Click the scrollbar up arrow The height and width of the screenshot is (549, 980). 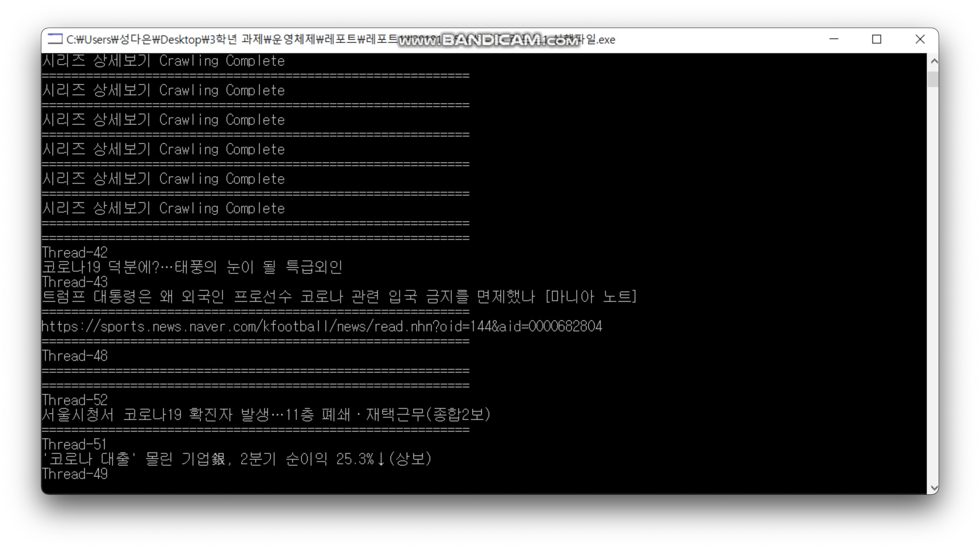[x=934, y=61]
